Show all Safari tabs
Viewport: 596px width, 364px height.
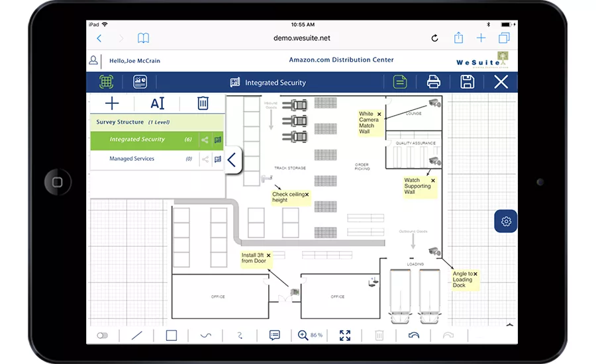(504, 38)
